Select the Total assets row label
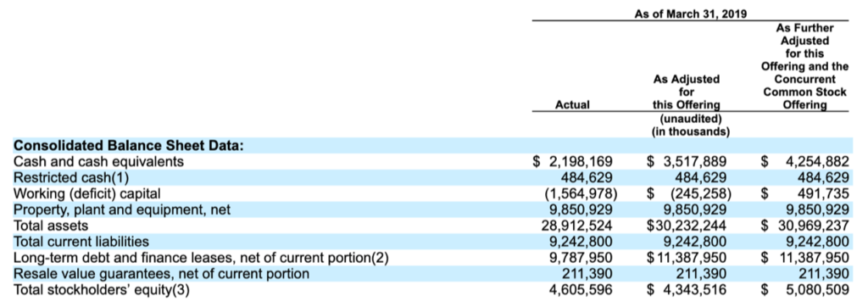 point(50,226)
